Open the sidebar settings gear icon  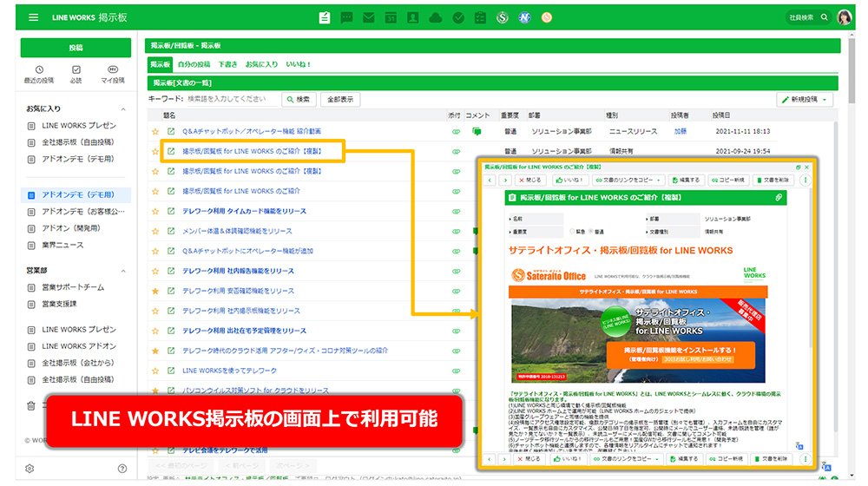pyautogui.click(x=30, y=469)
